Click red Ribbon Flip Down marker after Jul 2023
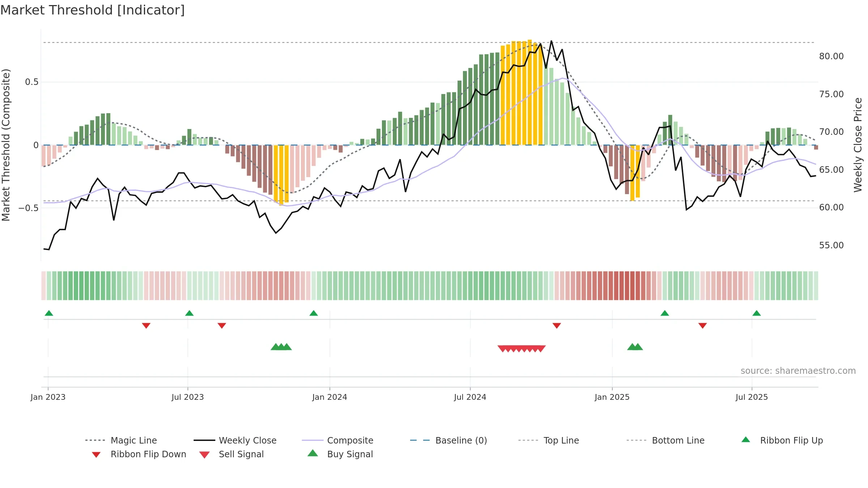This screenshot has height=488, width=868. pos(222,326)
